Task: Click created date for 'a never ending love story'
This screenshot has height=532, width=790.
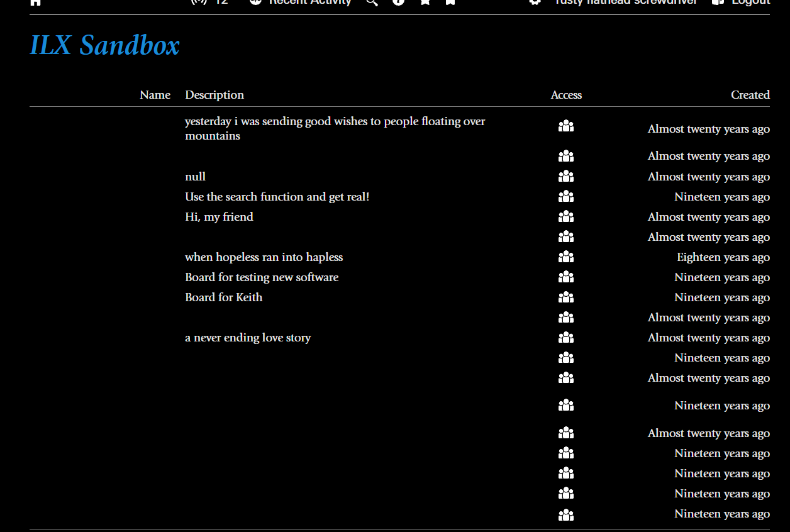Action: tap(709, 338)
